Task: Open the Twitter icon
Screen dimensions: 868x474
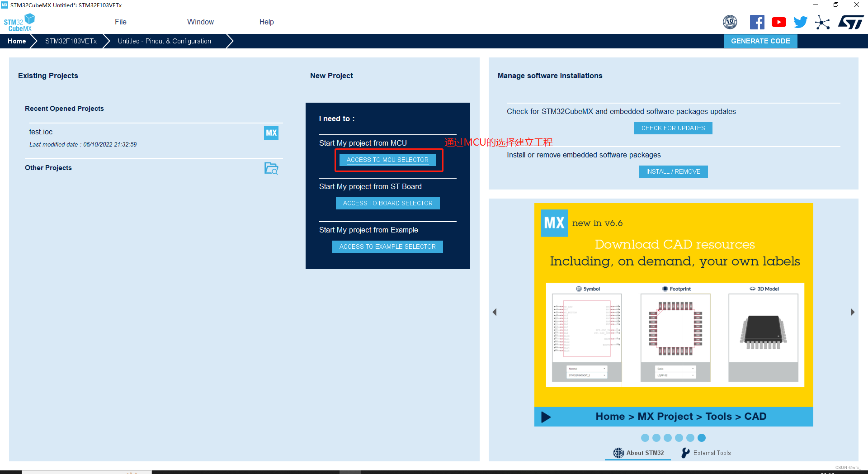Action: coord(801,22)
